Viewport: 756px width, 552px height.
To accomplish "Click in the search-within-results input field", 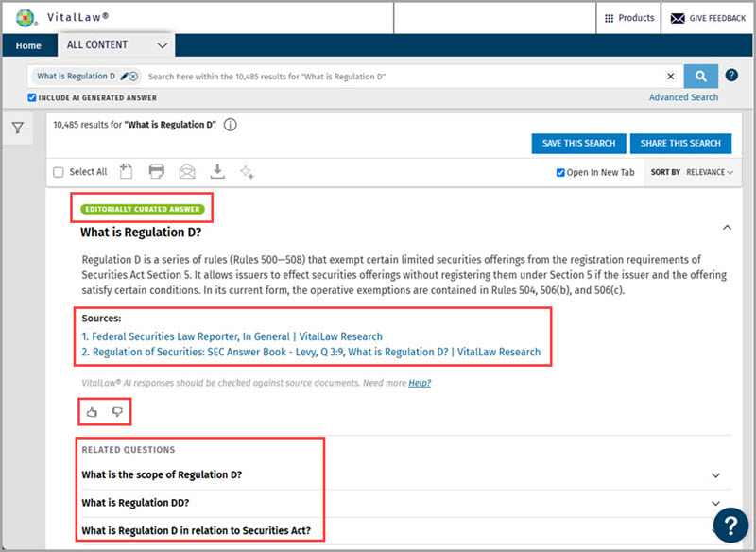I will click(404, 77).
